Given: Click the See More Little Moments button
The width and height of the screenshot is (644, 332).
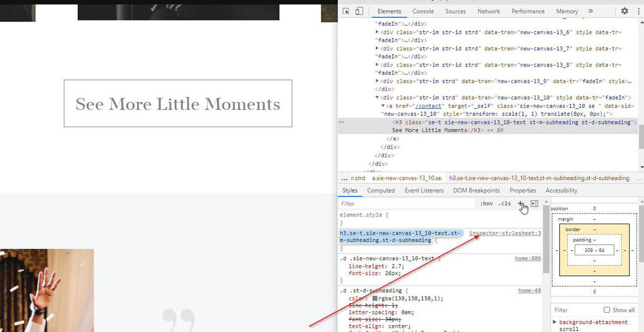Looking at the screenshot, I should click(178, 104).
